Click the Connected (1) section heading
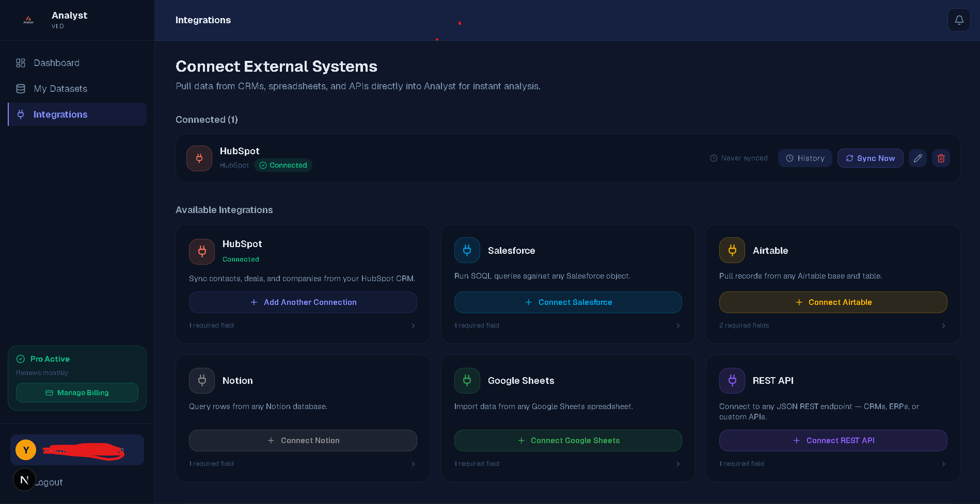The width and height of the screenshot is (980, 504). tap(207, 120)
